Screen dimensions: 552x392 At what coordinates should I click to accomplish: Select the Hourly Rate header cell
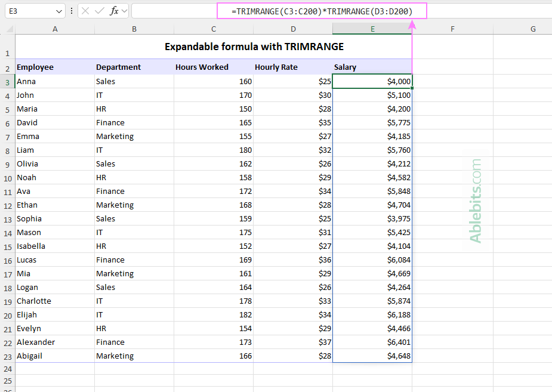coord(292,67)
